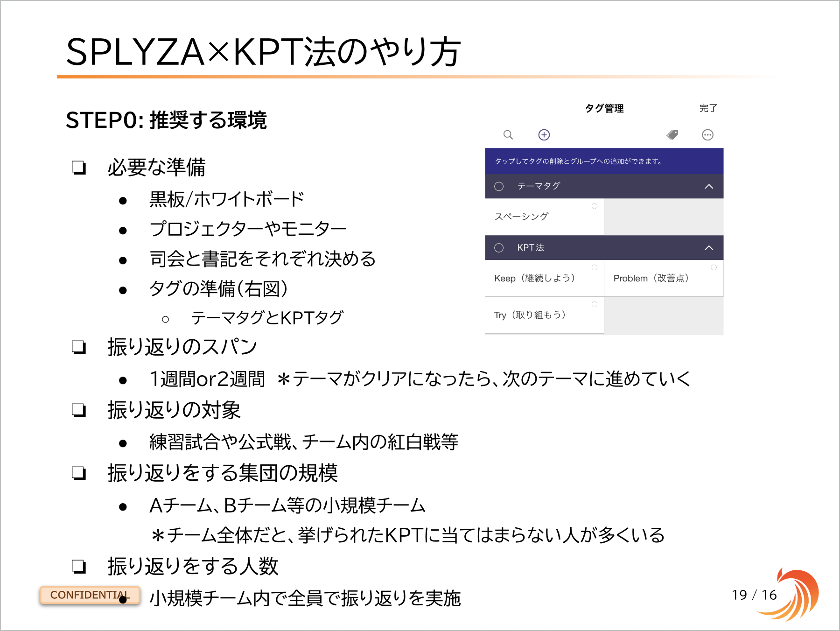This screenshot has height=631, width=840.
Task: Click the プロジェクターやモニター bullet text
Action: (248, 229)
